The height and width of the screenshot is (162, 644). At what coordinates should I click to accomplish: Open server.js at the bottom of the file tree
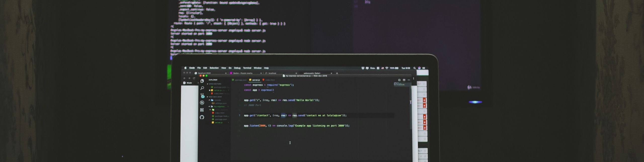pos(217,123)
